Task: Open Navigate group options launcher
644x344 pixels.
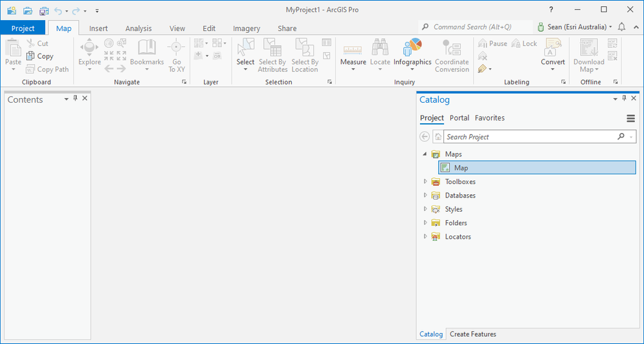Action: [184, 82]
